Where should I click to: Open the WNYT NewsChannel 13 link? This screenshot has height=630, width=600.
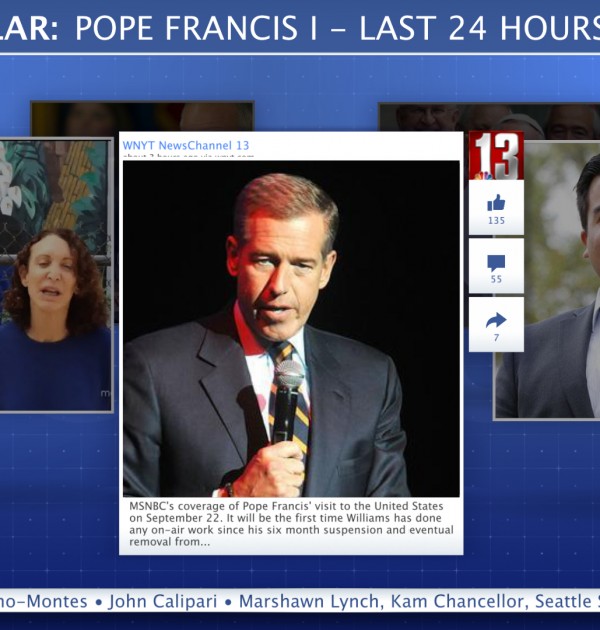(x=186, y=145)
